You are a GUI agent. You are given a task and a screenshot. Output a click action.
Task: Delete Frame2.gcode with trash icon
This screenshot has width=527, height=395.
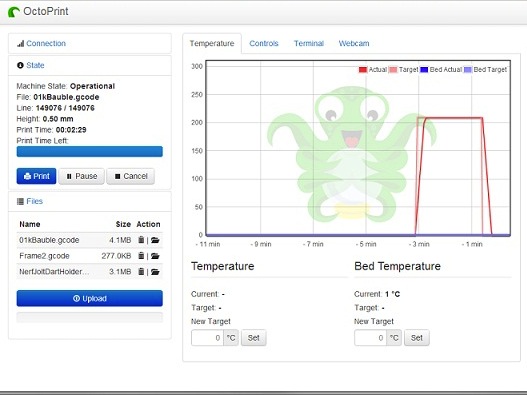141,256
